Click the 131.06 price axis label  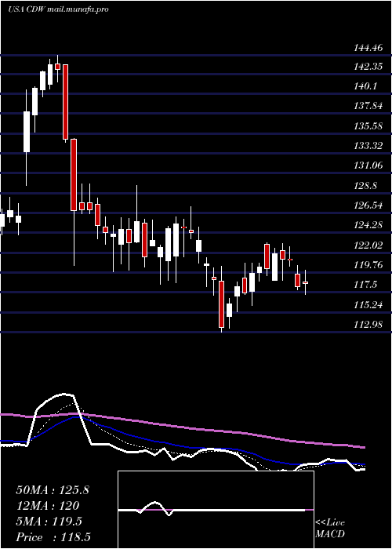(368, 165)
